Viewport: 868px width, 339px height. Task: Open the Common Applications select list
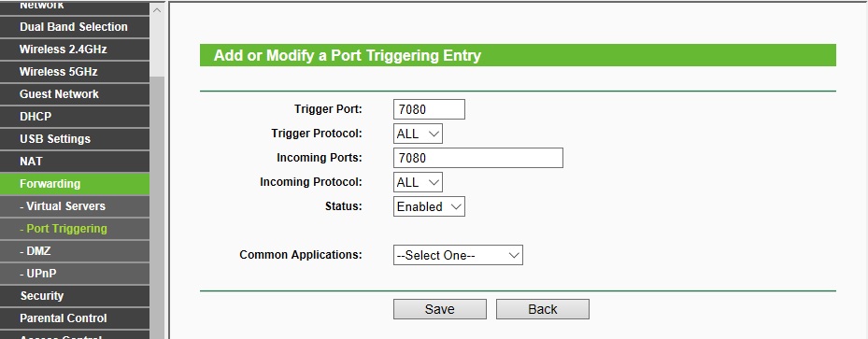458,256
